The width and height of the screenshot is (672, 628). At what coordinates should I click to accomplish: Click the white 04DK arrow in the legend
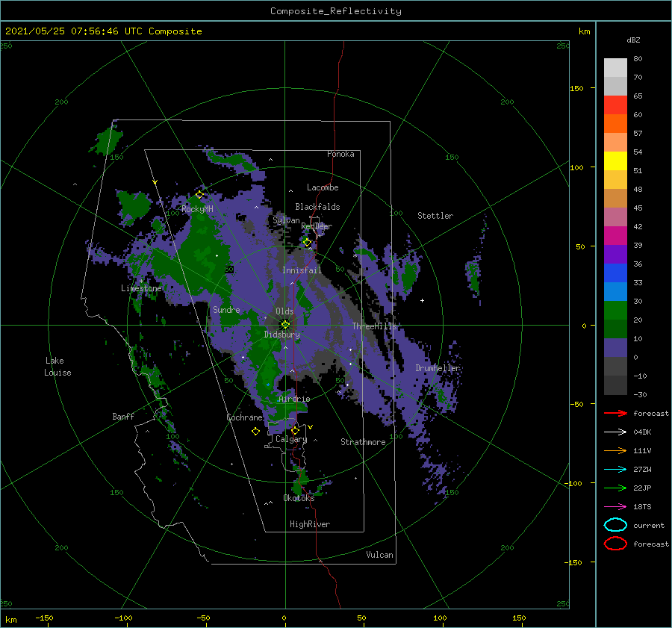tap(615, 432)
